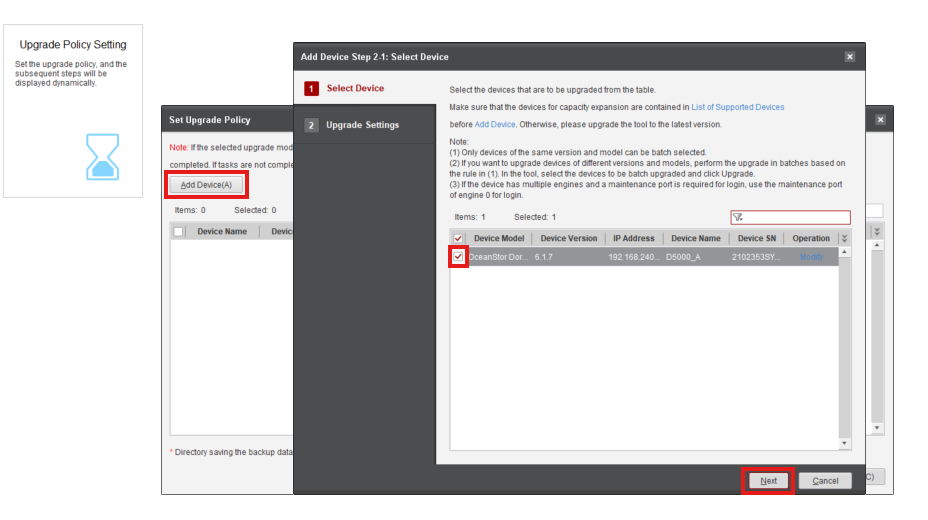Select step 1 Select Device
The image size is (928, 520).
click(x=355, y=89)
